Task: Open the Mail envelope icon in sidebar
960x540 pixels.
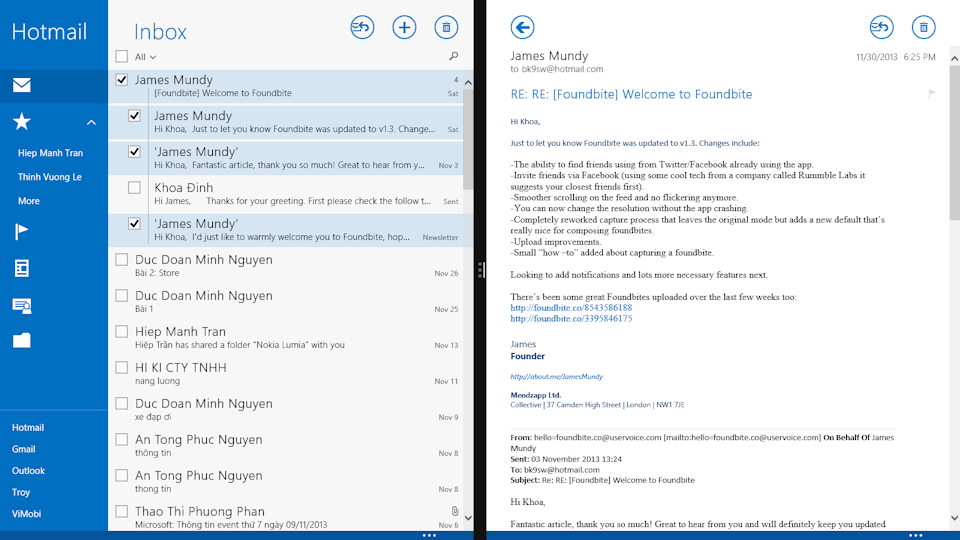Action: point(22,85)
